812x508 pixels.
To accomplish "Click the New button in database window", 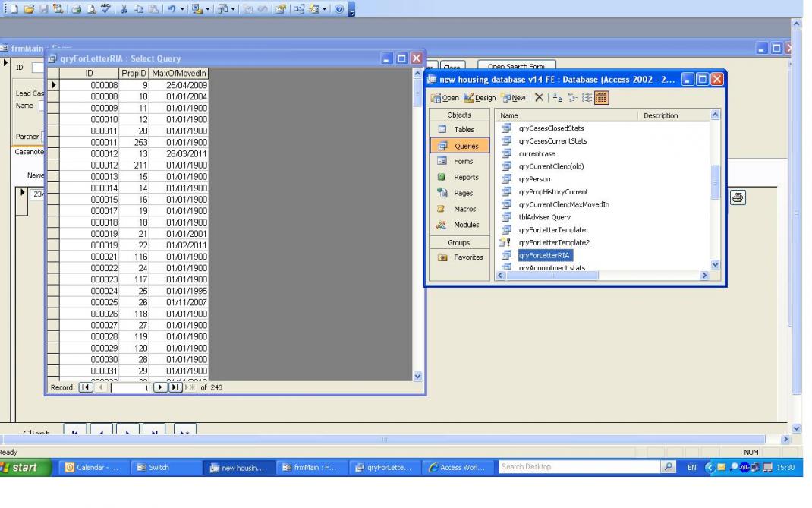I will click(513, 97).
